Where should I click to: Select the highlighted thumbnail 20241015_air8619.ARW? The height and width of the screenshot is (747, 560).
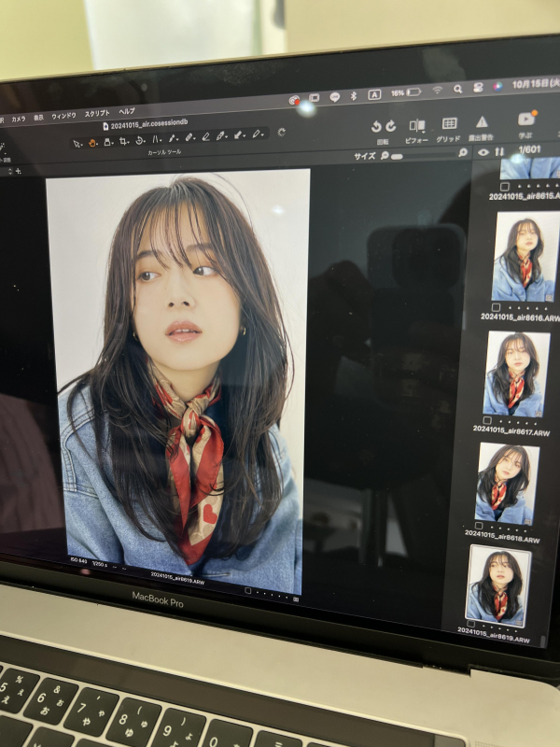pos(497,587)
